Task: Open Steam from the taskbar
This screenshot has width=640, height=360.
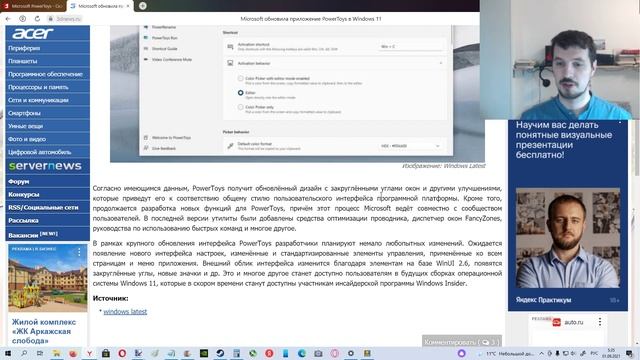Action: 220,353
